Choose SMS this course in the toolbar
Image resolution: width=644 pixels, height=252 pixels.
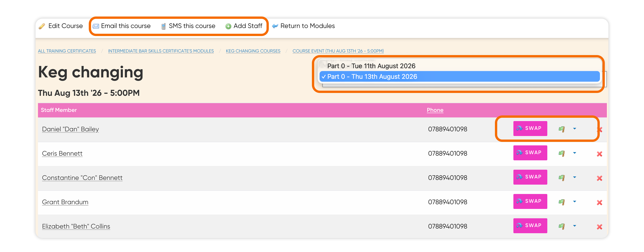188,26
